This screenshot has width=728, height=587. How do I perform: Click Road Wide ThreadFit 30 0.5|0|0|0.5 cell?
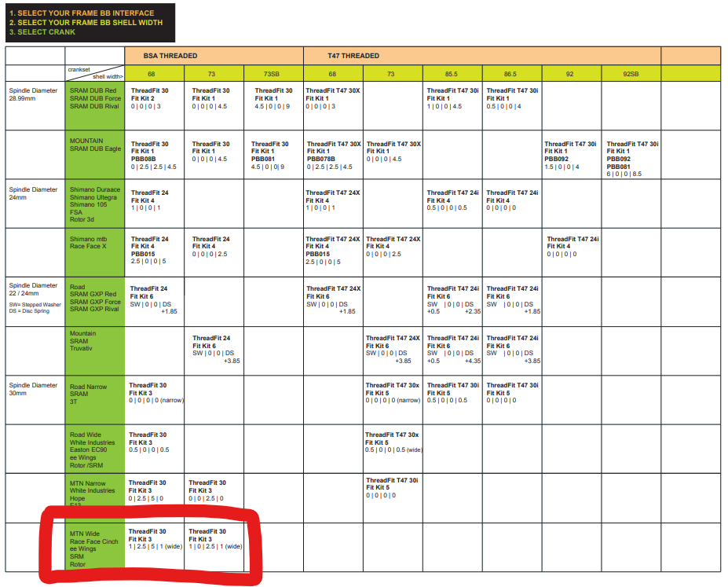click(x=155, y=449)
